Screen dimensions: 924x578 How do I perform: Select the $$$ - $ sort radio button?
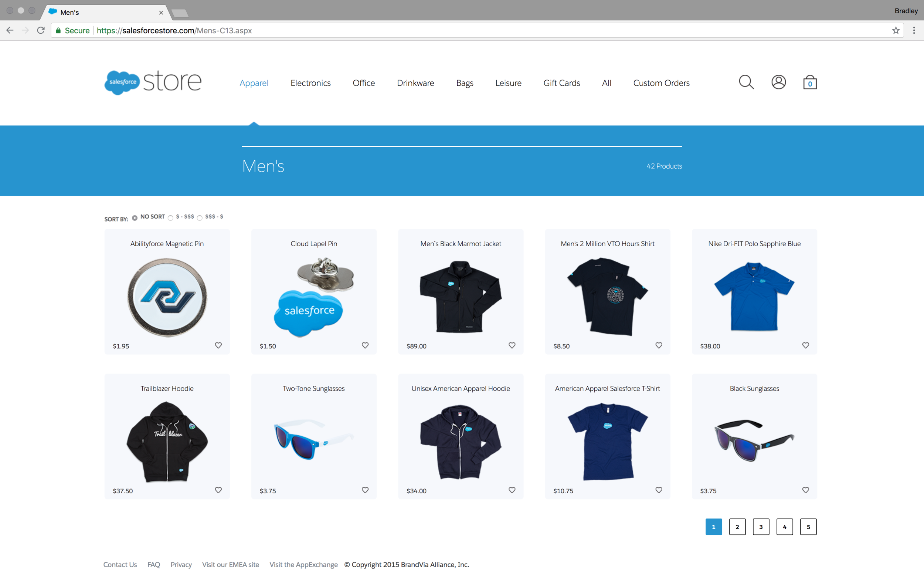click(200, 218)
